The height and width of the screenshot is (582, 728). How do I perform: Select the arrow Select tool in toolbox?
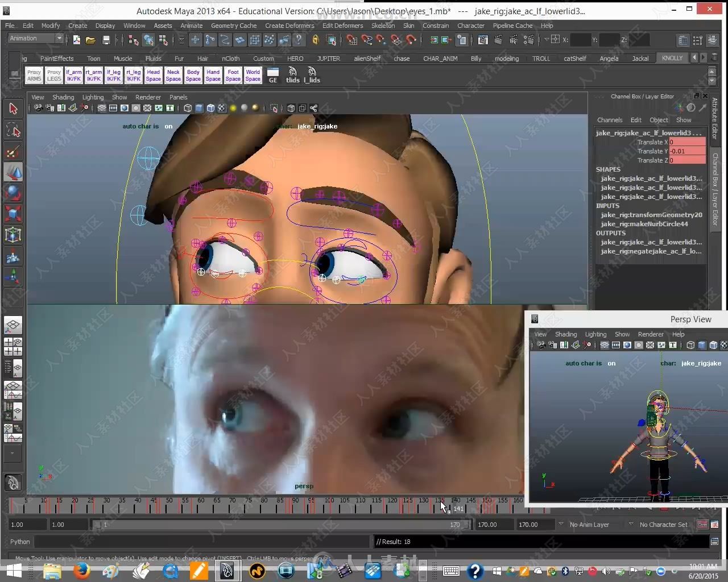click(x=13, y=109)
